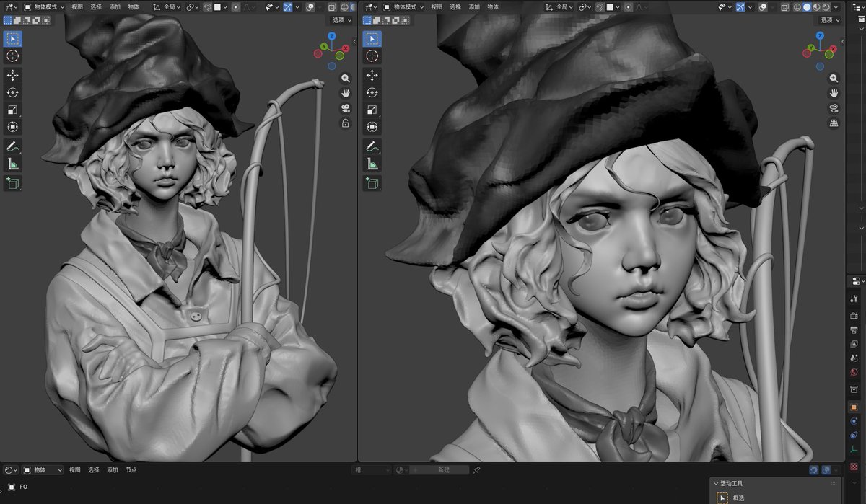
Task: Select the Measure tool in right viewport
Action: coord(372,164)
